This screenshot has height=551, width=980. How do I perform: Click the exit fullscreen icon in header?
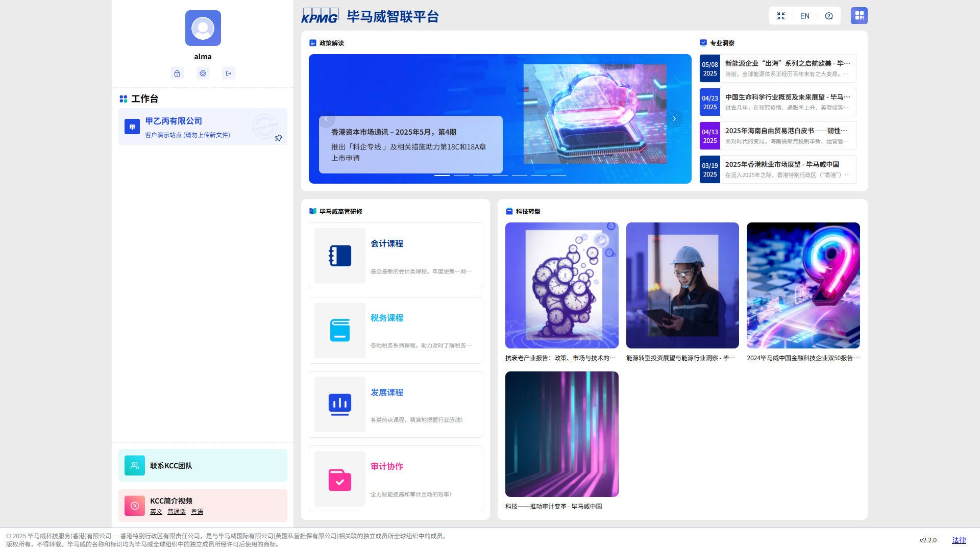[781, 16]
